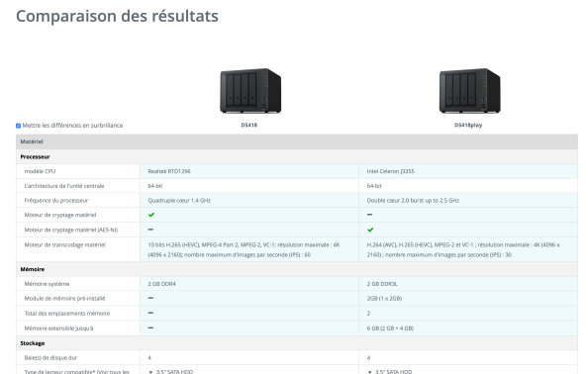Click 'Fréquence du processeur' label
Screen dimensions: 588x374
pyautogui.click(x=56, y=201)
